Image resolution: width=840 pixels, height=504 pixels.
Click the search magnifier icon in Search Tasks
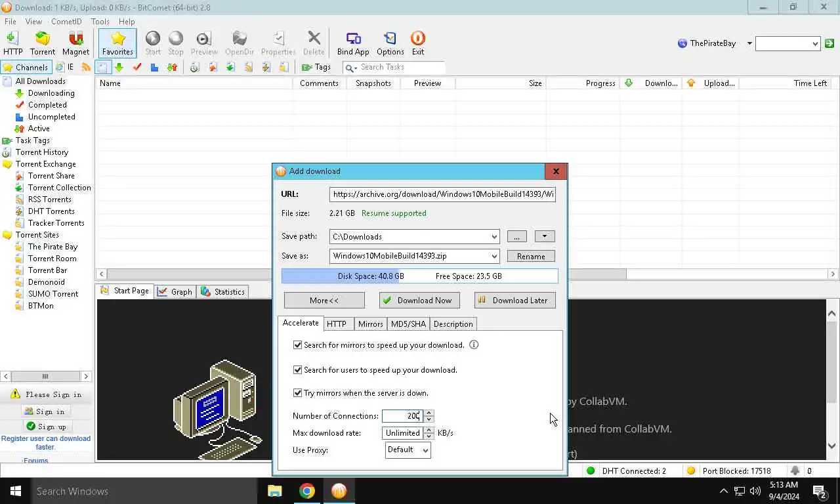coord(351,68)
